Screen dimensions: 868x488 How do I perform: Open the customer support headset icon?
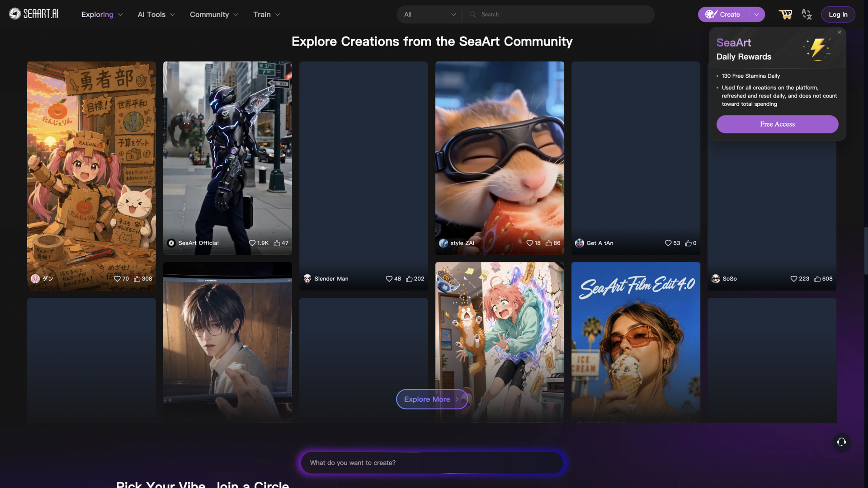(x=841, y=442)
